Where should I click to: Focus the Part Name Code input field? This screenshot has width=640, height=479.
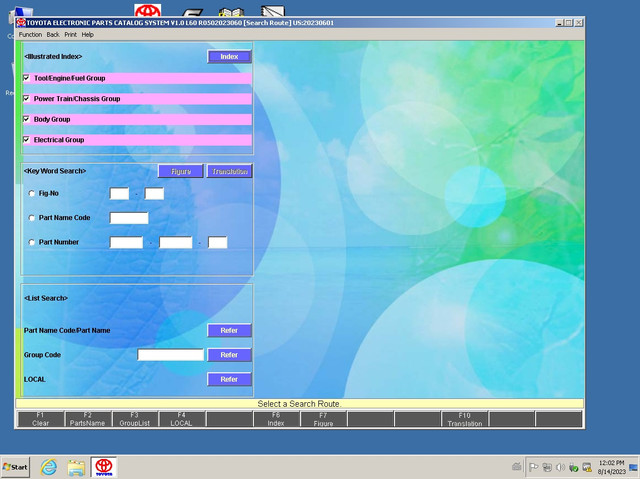(129, 218)
